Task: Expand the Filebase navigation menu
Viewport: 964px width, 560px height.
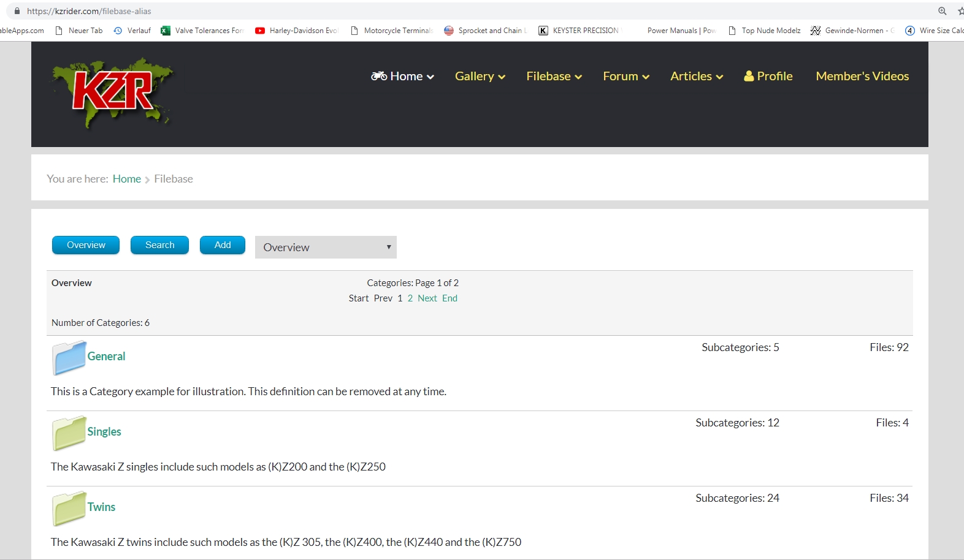Action: pos(554,77)
